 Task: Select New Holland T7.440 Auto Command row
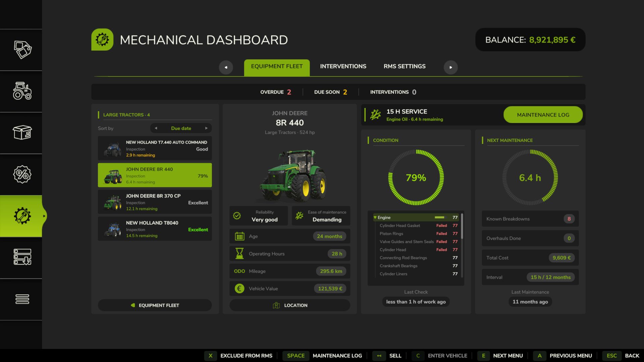tap(155, 148)
